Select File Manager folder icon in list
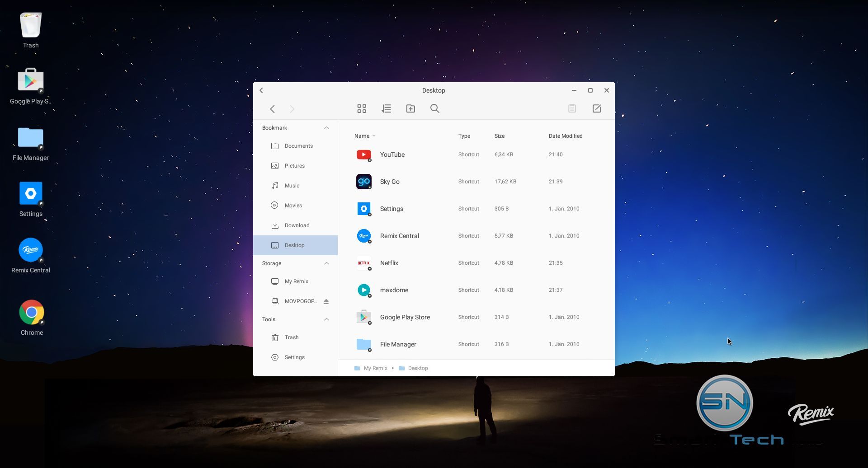The image size is (868, 468). (364, 344)
